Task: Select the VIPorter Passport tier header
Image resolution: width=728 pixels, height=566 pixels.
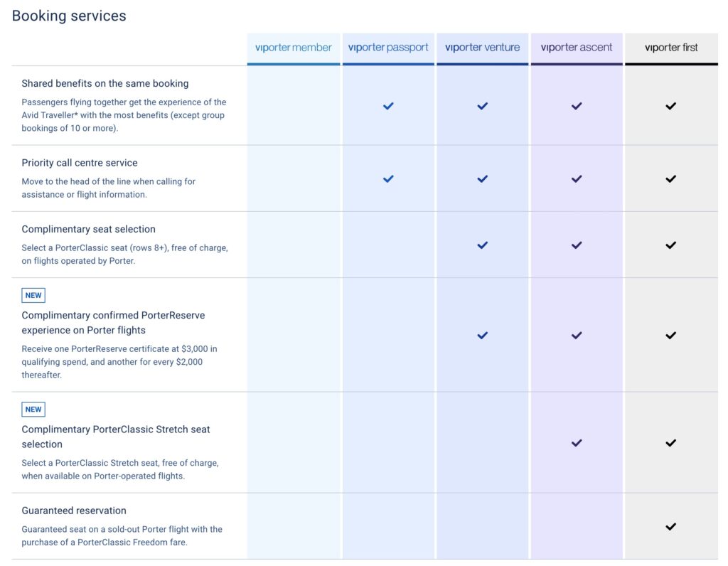Action: [x=388, y=48]
